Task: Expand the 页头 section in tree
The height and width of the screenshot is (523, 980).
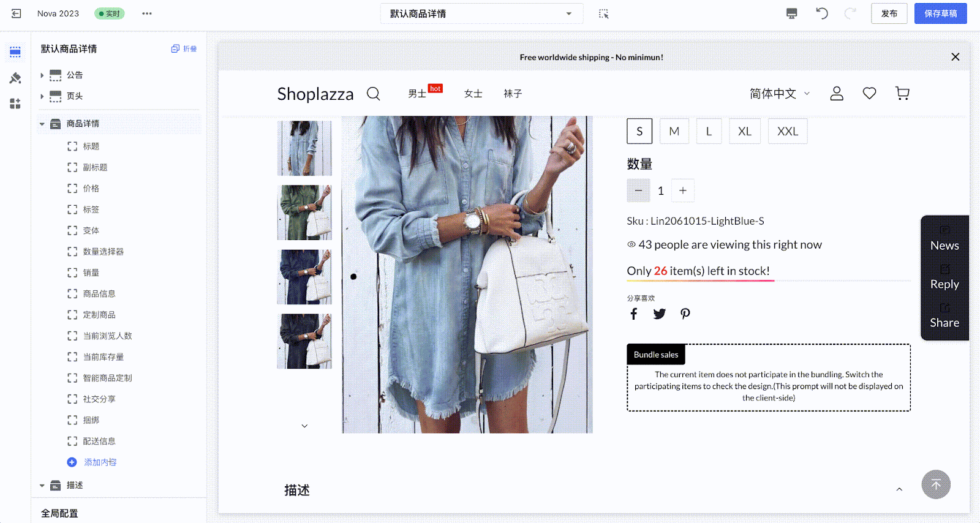Action: click(42, 96)
